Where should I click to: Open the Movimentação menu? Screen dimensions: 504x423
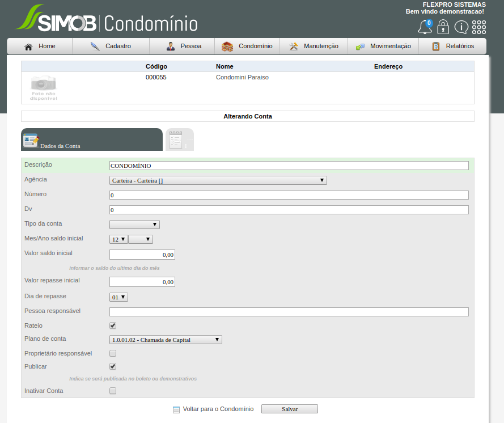click(383, 46)
